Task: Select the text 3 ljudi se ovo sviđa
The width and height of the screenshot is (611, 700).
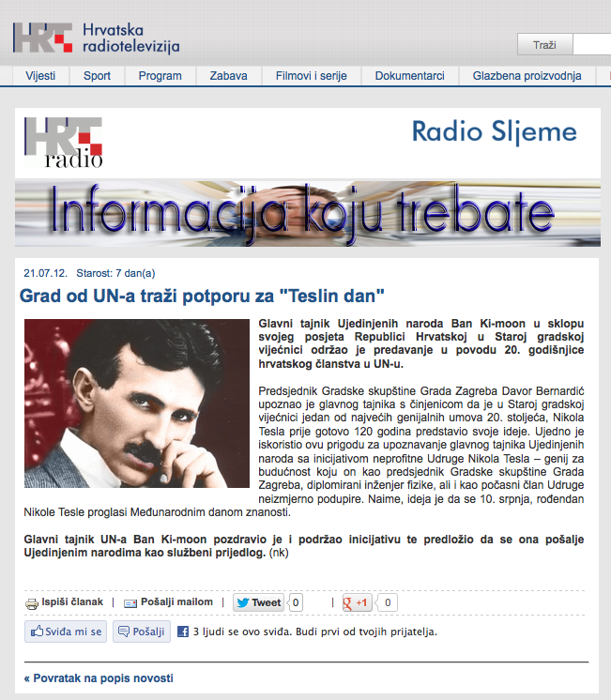Action: point(242,632)
